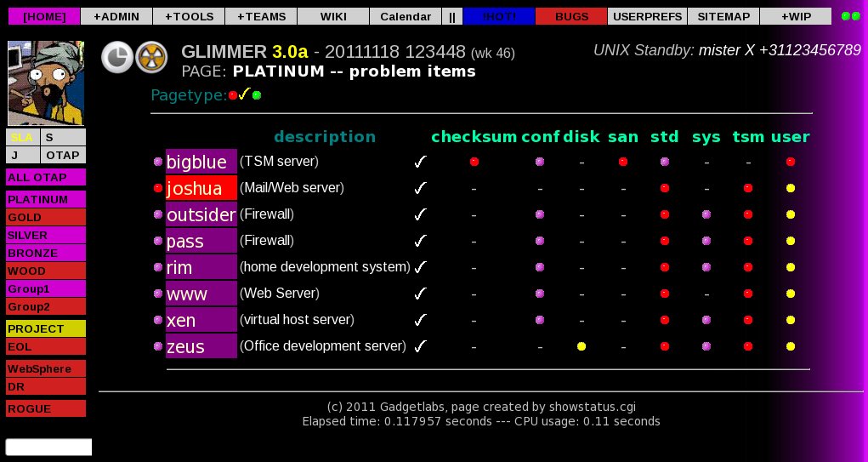Click the yellow disk status dot for zeus

click(582, 346)
